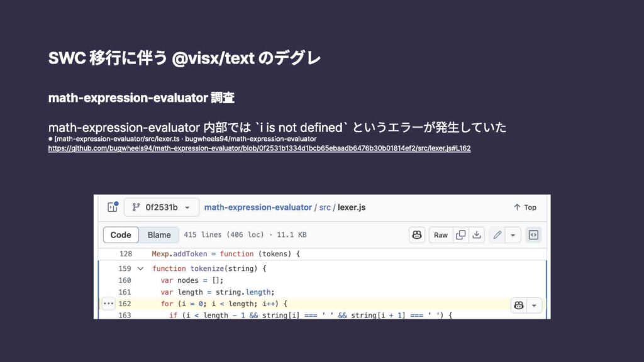Open the github.com lexer.js URL link
Screen dimensions: 644x362
[259, 149]
